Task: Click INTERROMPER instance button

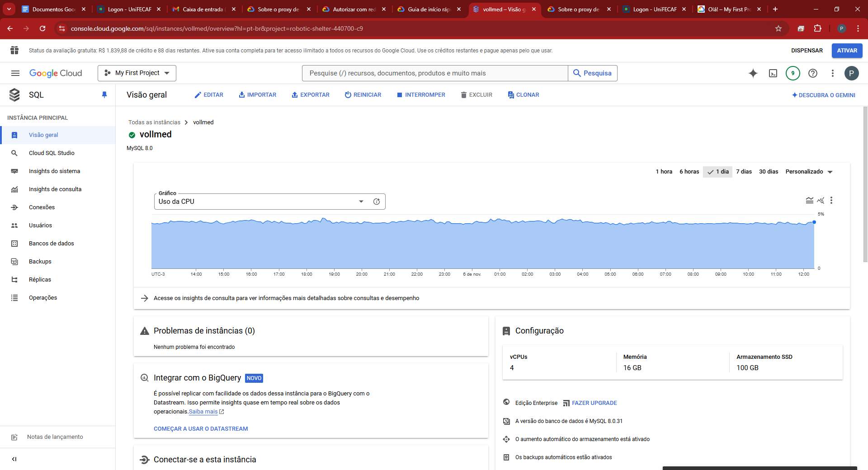Action: tap(421, 95)
